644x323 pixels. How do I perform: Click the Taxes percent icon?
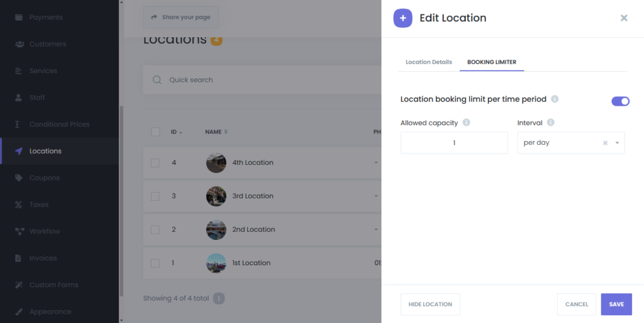[18, 205]
